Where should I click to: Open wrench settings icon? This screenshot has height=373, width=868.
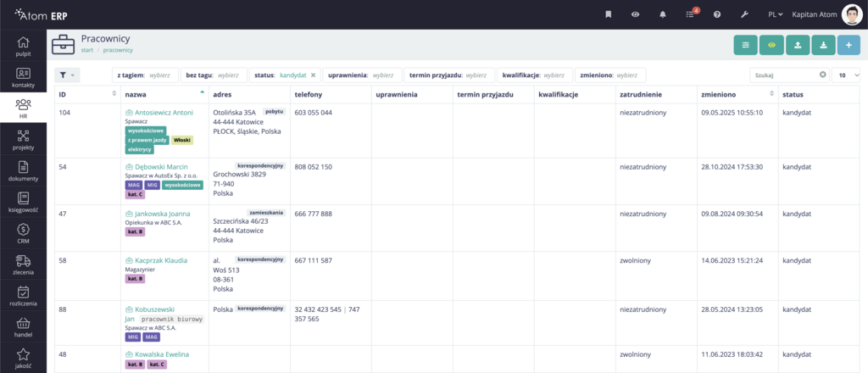pos(744,14)
